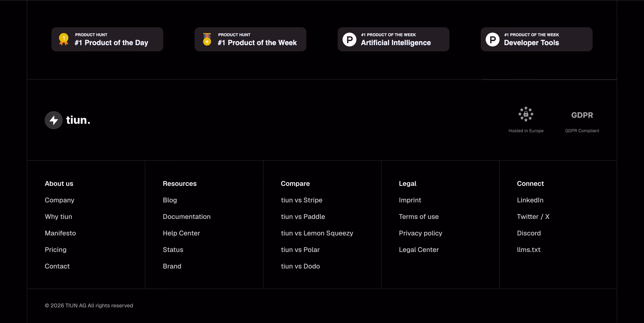Viewport: 644px width, 323px height.
Task: Open the llms.txt link
Action: [528, 250]
